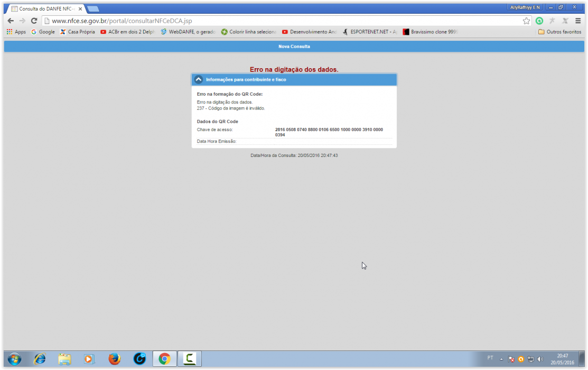Show hidden system tray icons
This screenshot has height=370, width=588.
501,359
